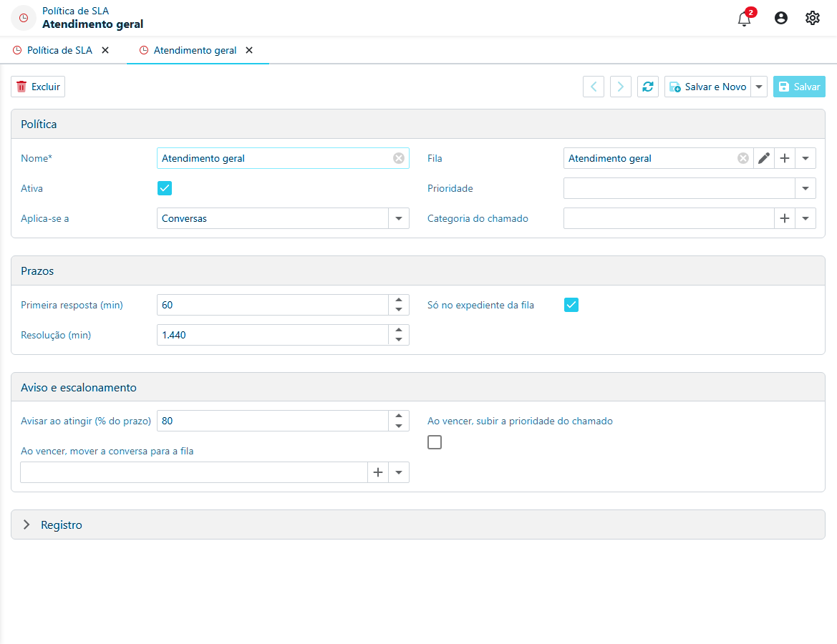Edit the selected Fila queue
The image size is (837, 644).
tap(764, 158)
